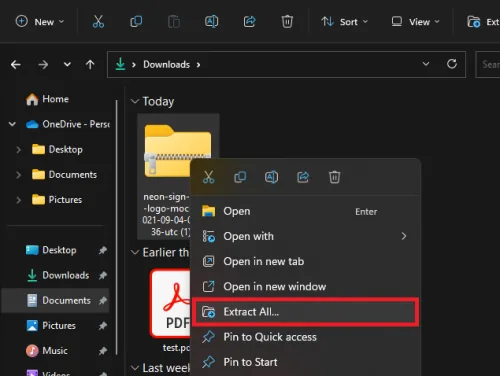The image size is (500, 376).
Task: Click the Cut icon in the top toolbar
Action: 98,22
